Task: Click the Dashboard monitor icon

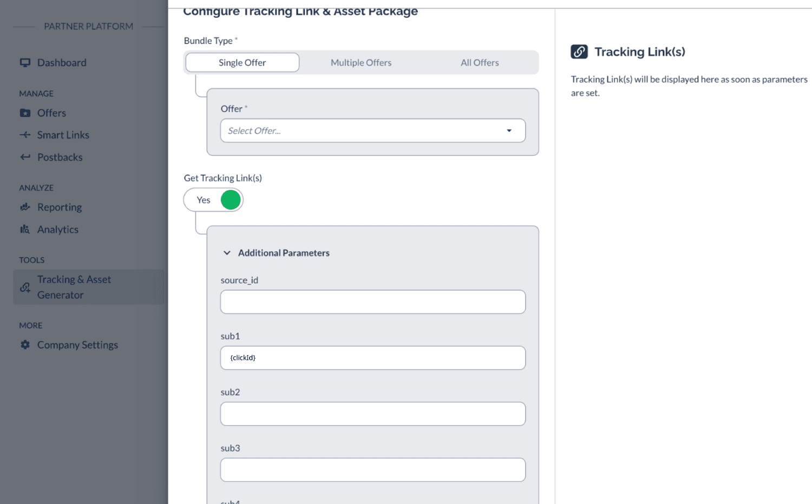Action: pyautogui.click(x=25, y=63)
